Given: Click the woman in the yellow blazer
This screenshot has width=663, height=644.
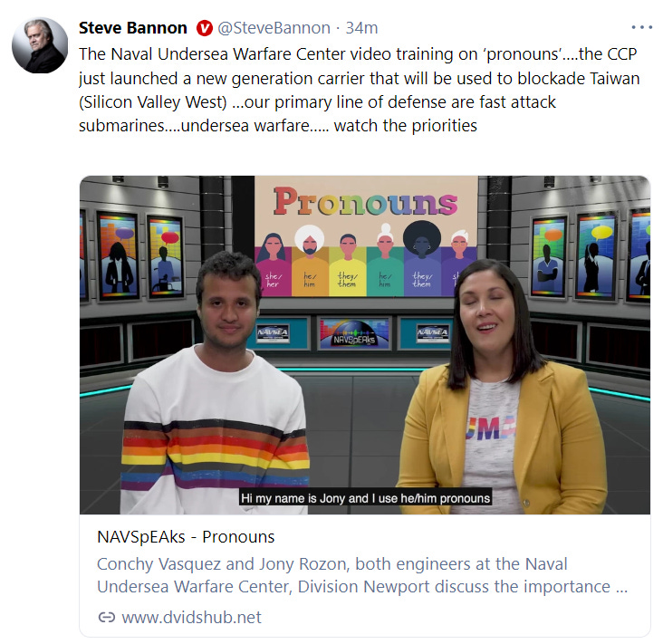Looking at the screenshot, I should (501, 389).
